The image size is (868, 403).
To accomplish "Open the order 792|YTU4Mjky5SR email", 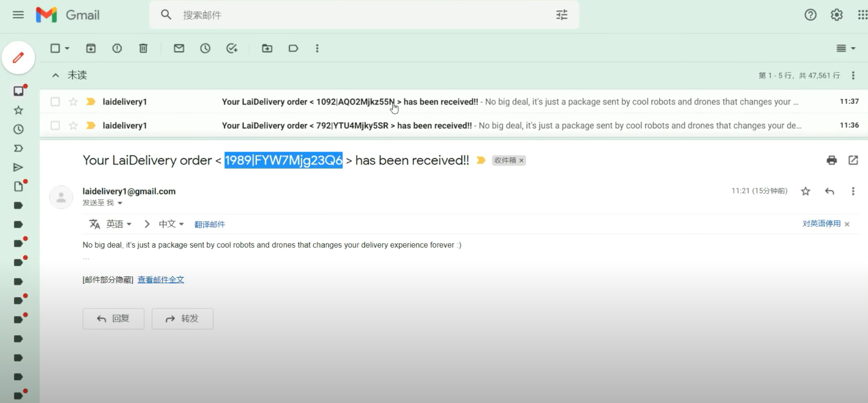I will (453, 125).
